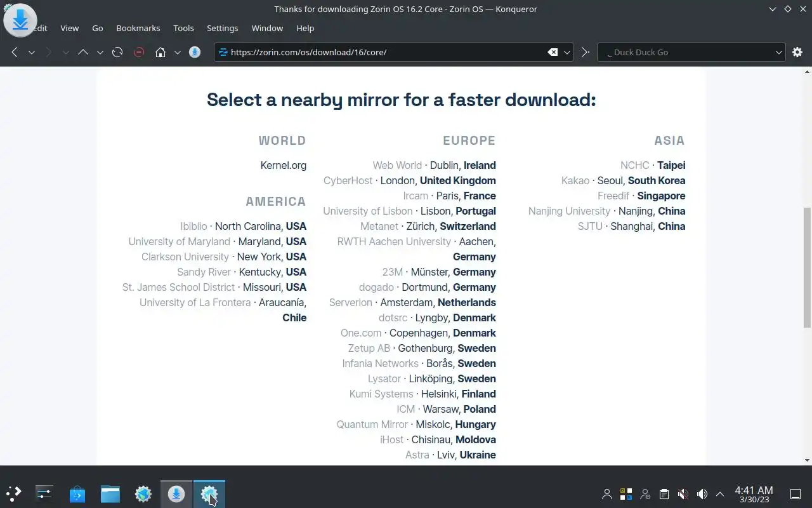Select University of La Frontera Chile mirror
This screenshot has height=508, width=812.
tap(223, 310)
